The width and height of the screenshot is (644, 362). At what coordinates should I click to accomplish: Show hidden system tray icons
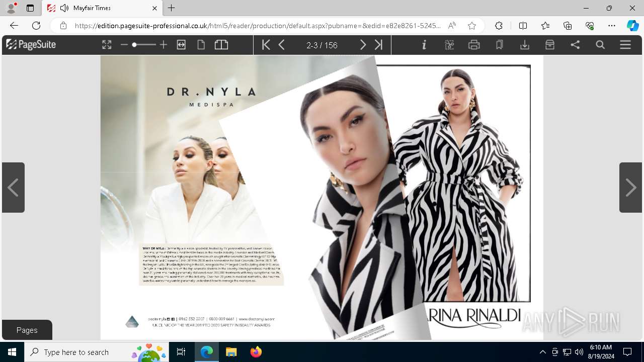coord(542,352)
